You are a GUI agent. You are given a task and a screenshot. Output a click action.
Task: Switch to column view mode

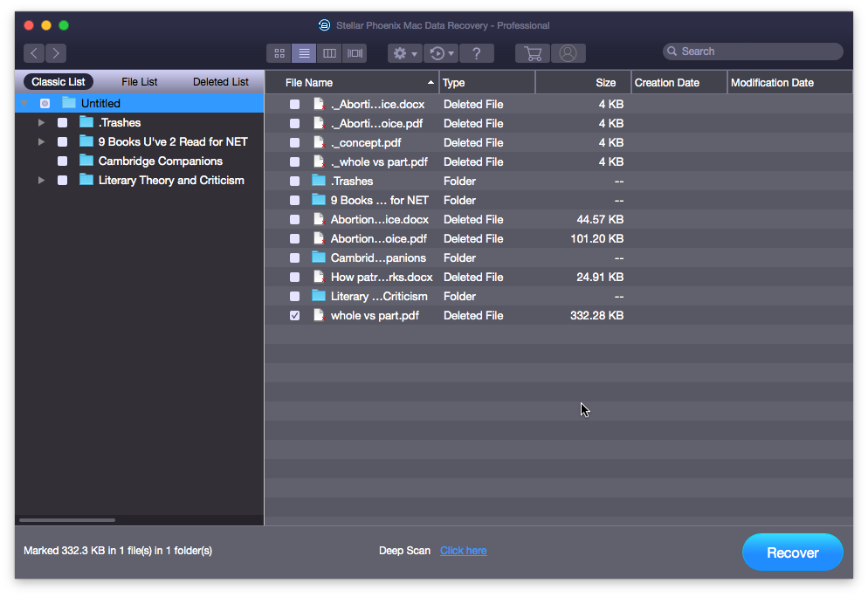[329, 53]
